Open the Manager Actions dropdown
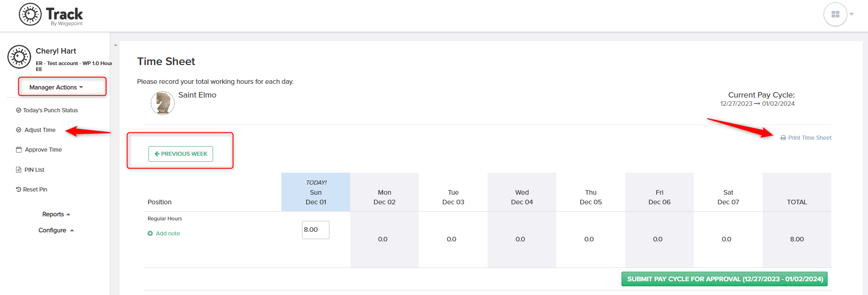Viewport: 868px width, 295px height. tap(56, 87)
